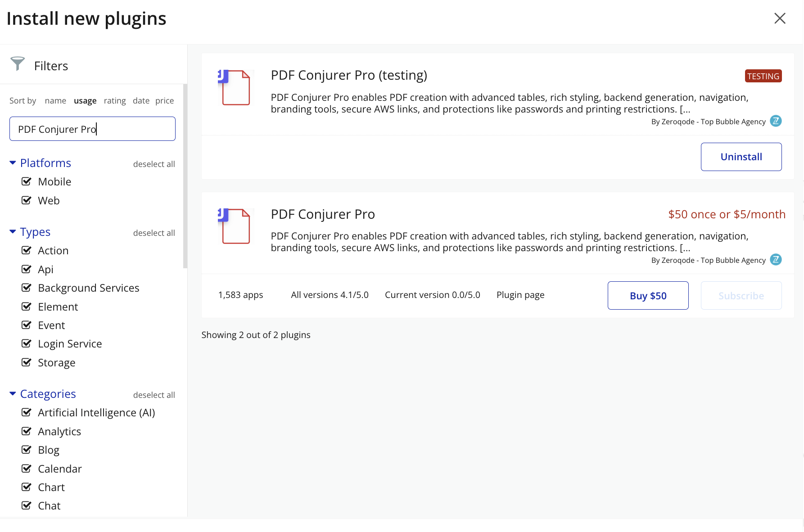Click the red TESTING label badge
Viewport: 804px width, 532px height.
pyautogui.click(x=763, y=76)
